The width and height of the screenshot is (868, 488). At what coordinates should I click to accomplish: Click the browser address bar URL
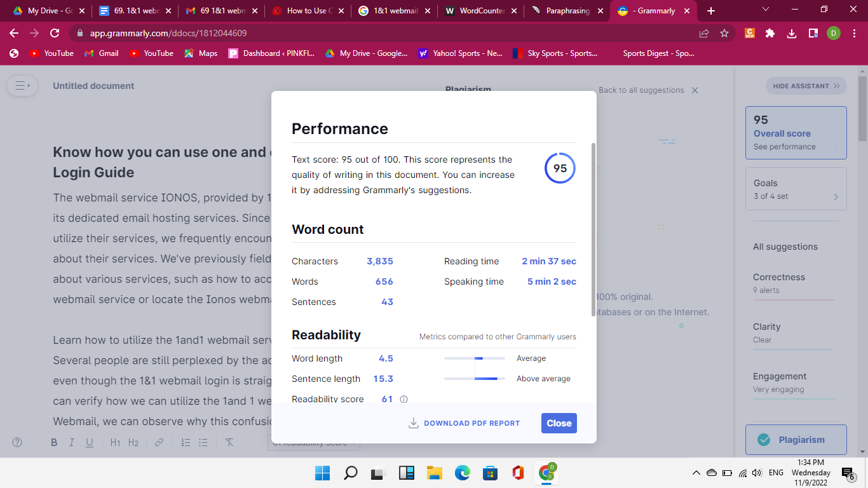(168, 33)
